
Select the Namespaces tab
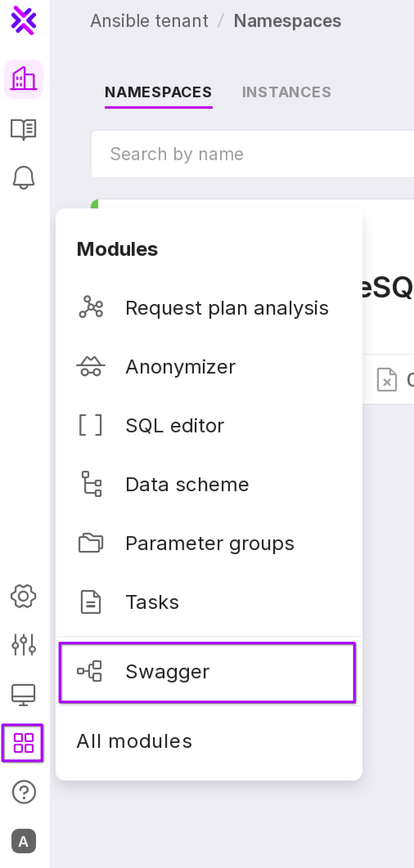pos(158,92)
